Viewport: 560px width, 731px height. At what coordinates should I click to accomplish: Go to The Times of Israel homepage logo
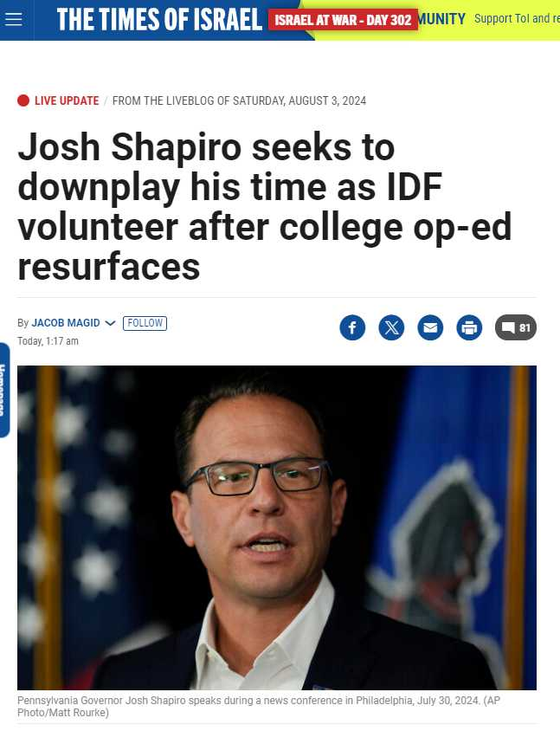[159, 19]
